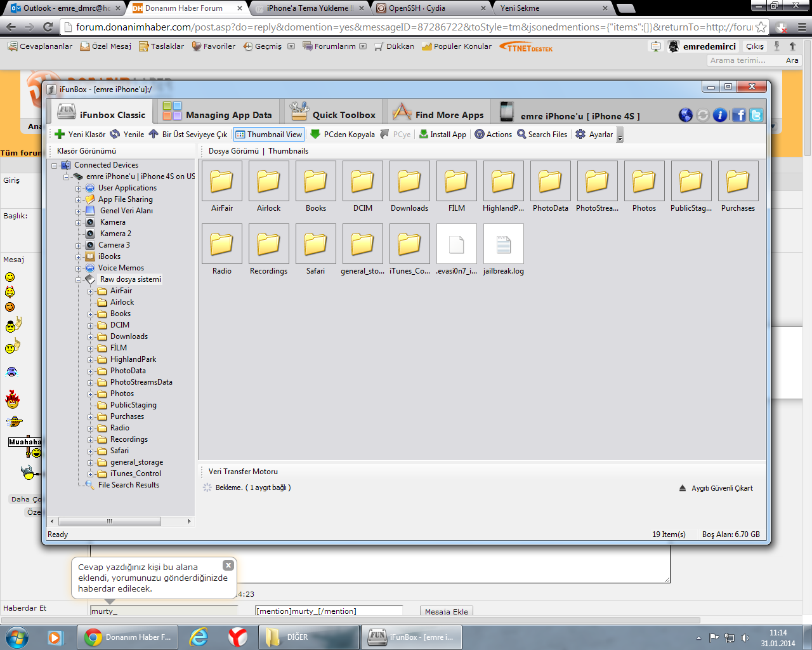Image resolution: width=812 pixels, height=650 pixels.
Task: Close the mention notification tooltip
Action: point(228,565)
